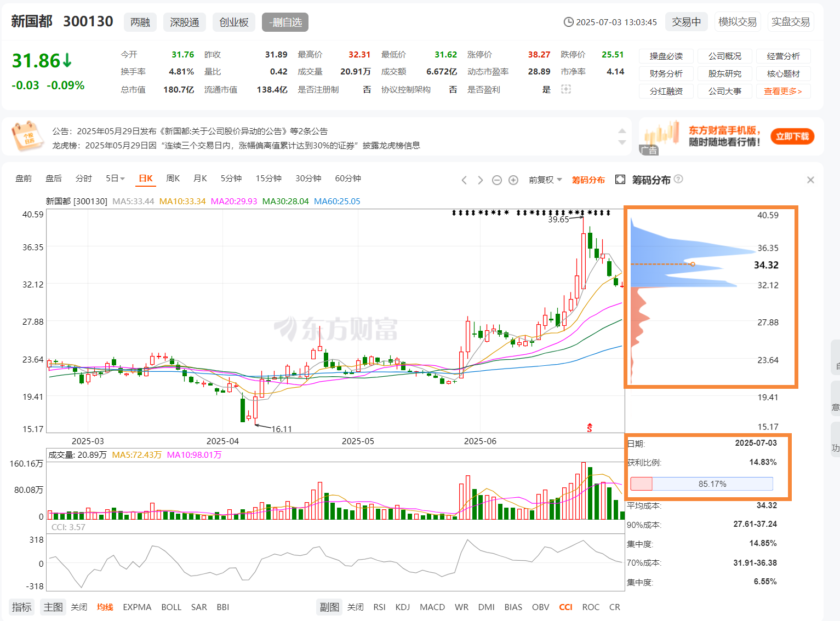Enable SAR main indicator
Image resolution: width=840 pixels, height=621 pixels.
[199, 607]
